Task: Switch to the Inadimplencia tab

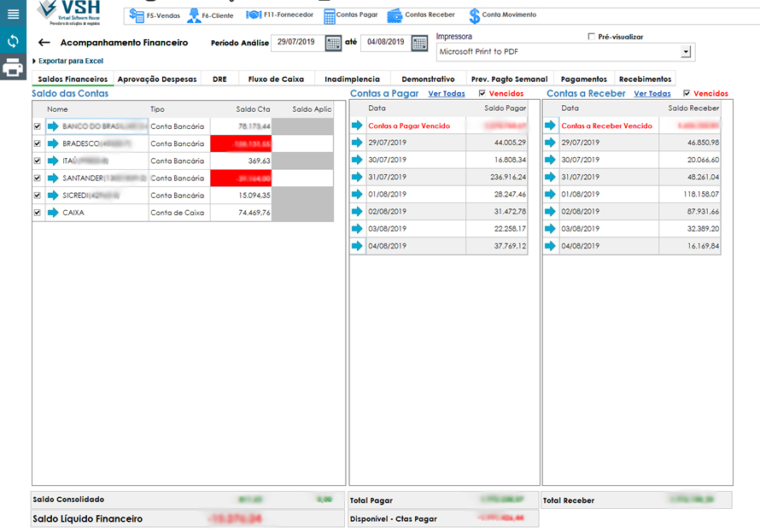Action: pos(352,79)
